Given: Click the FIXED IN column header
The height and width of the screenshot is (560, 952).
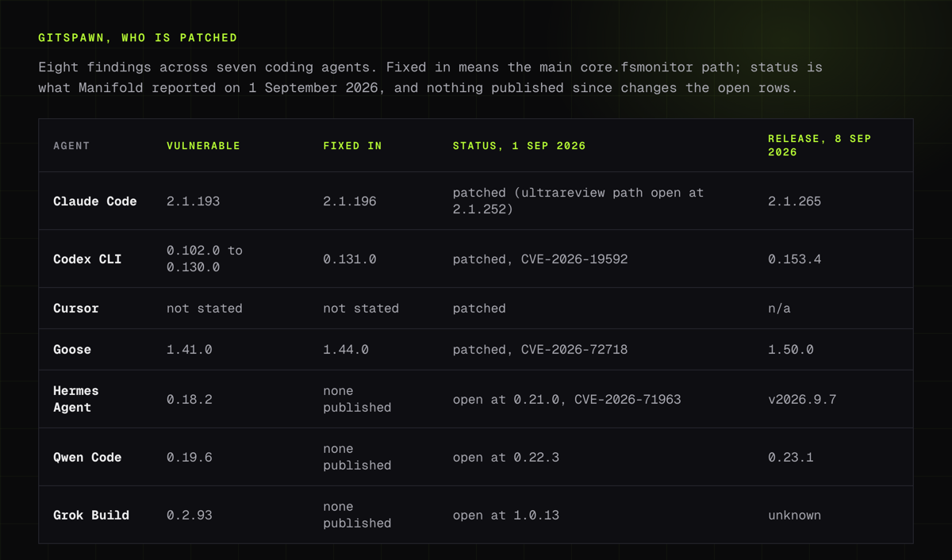Looking at the screenshot, I should [352, 146].
